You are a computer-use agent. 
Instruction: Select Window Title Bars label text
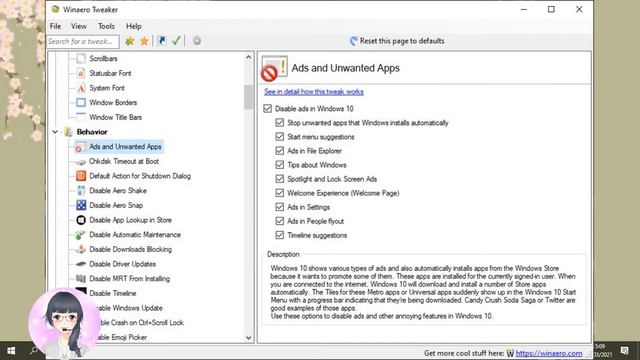pos(116,117)
